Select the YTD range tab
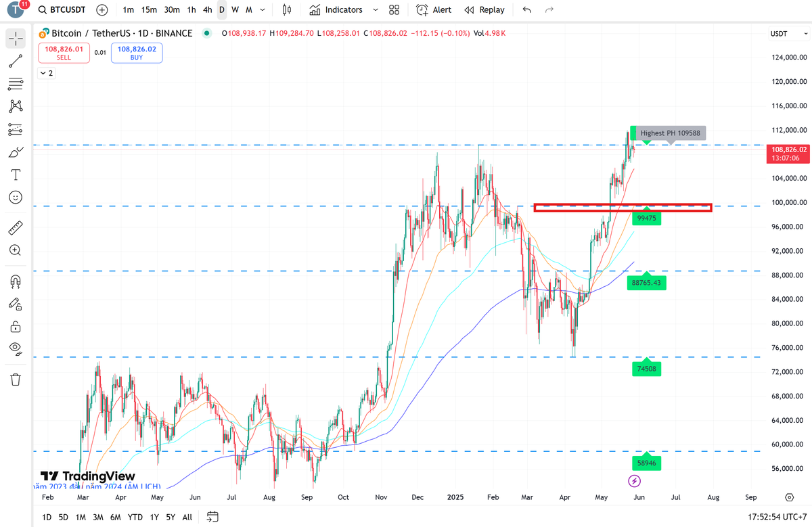The image size is (812, 527). (x=135, y=517)
